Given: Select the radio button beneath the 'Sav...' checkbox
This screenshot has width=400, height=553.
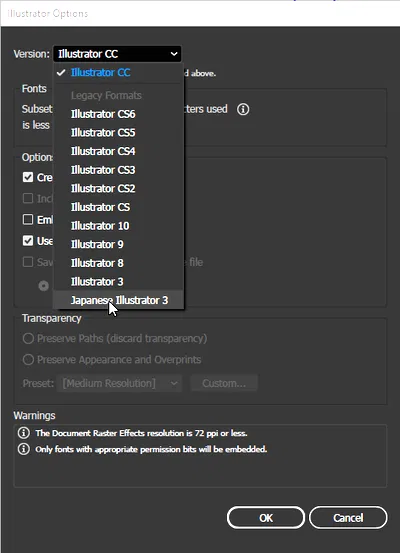Looking at the screenshot, I should point(43,286).
